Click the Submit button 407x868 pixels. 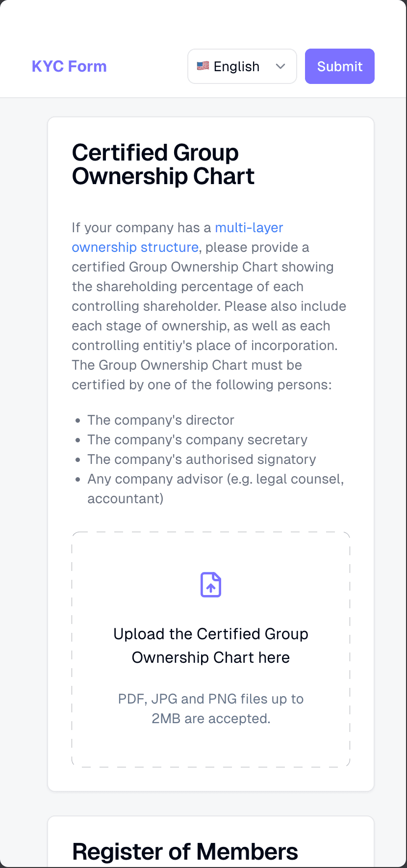tap(340, 66)
